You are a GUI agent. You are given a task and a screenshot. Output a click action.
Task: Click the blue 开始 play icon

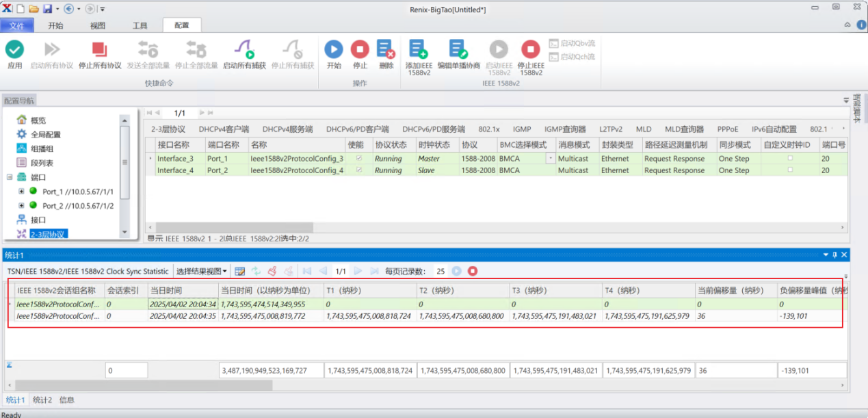coord(334,49)
